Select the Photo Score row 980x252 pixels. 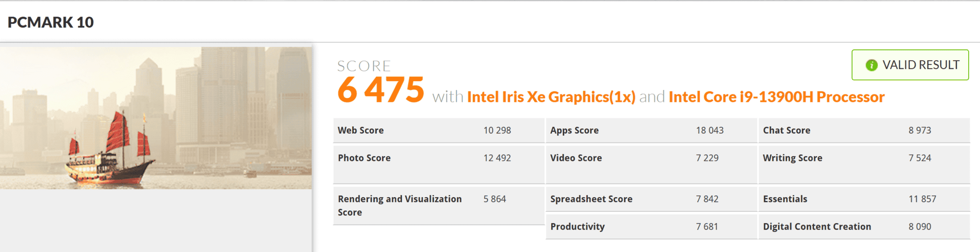[x=439, y=158]
